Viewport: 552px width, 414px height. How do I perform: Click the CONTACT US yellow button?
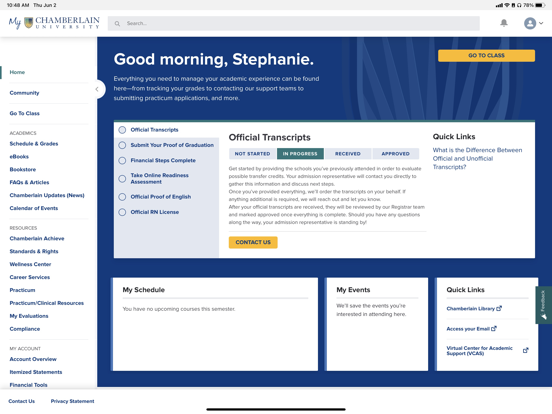[x=253, y=242]
